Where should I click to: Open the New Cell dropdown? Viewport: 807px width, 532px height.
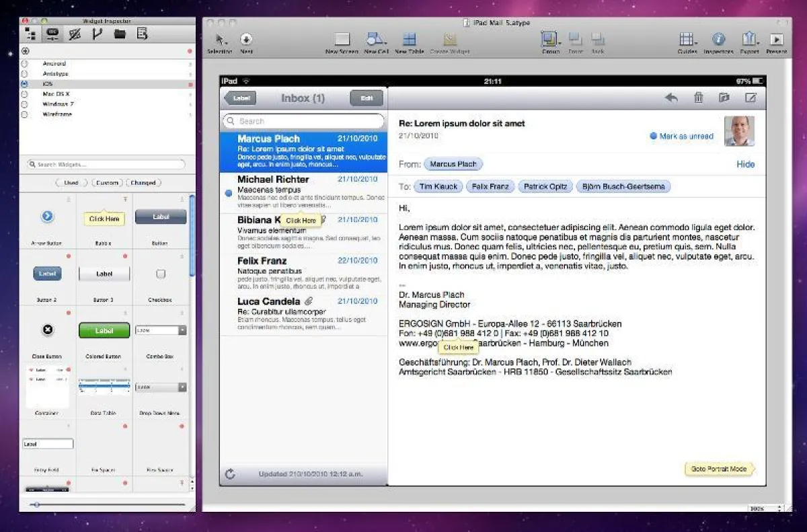(x=376, y=40)
